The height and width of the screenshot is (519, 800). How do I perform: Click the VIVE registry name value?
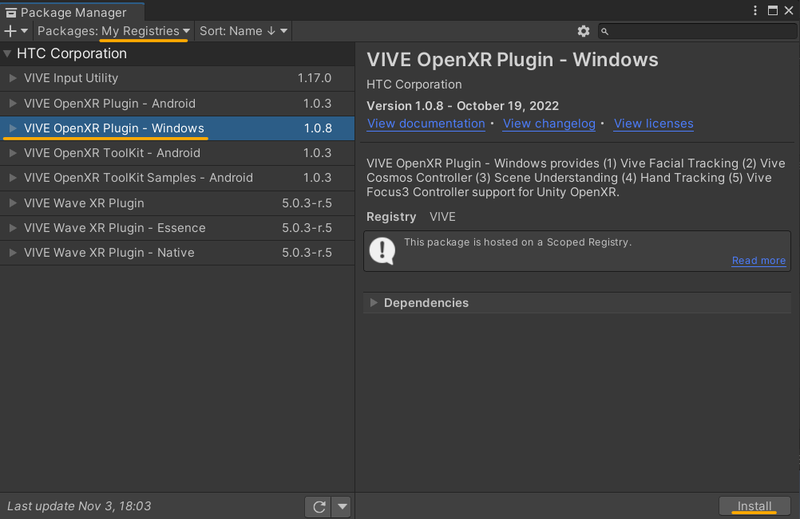(442, 217)
